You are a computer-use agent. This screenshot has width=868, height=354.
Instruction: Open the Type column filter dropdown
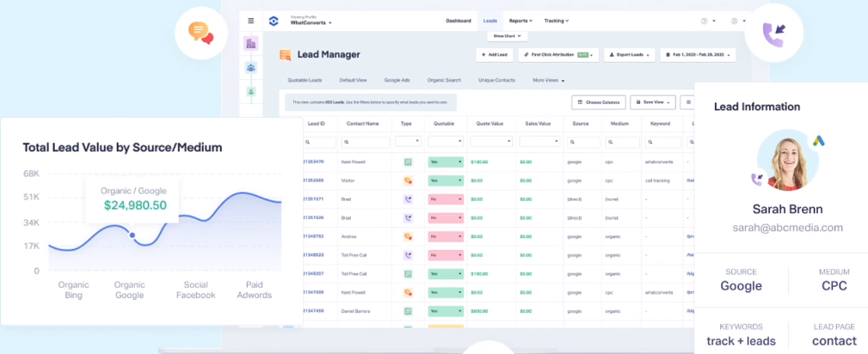[408, 142]
